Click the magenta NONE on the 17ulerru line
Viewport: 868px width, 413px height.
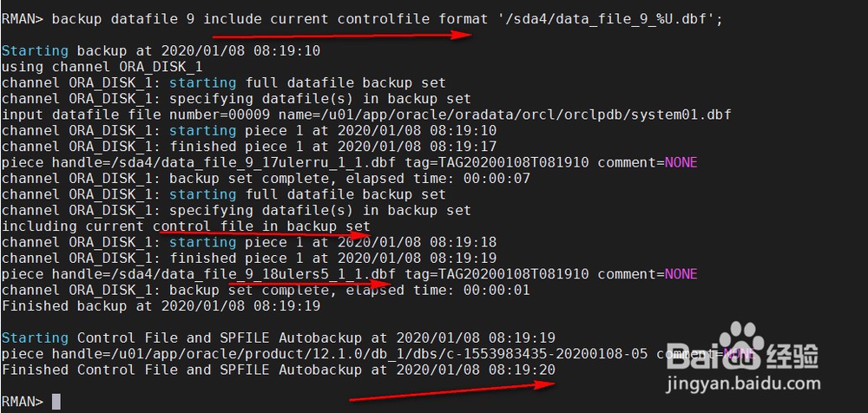[681, 162]
